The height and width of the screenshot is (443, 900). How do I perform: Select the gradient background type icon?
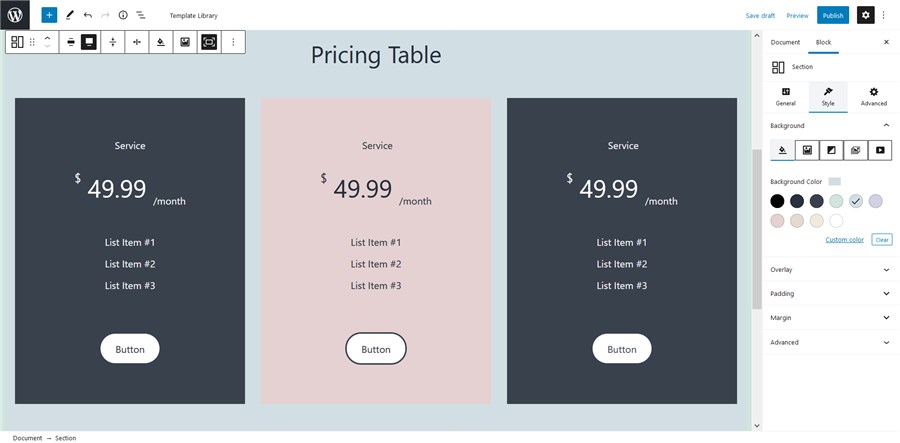[831, 150]
